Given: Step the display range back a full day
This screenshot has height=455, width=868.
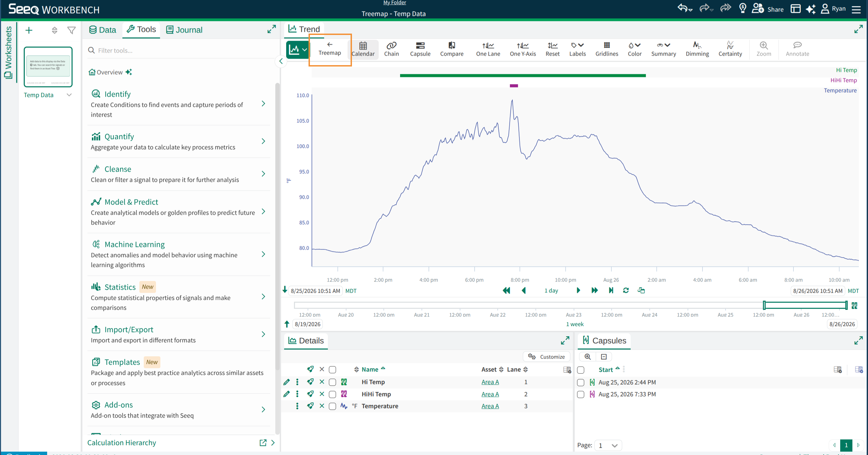Looking at the screenshot, I should 506,290.
